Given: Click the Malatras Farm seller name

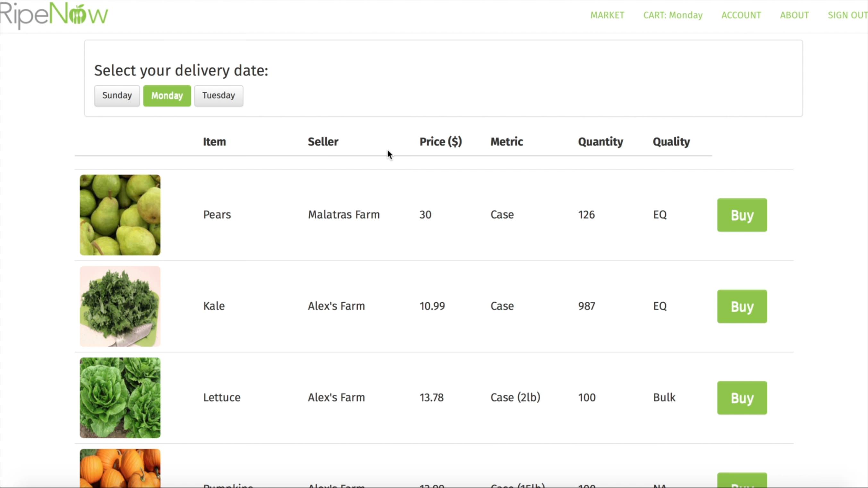Looking at the screenshot, I should [x=344, y=215].
